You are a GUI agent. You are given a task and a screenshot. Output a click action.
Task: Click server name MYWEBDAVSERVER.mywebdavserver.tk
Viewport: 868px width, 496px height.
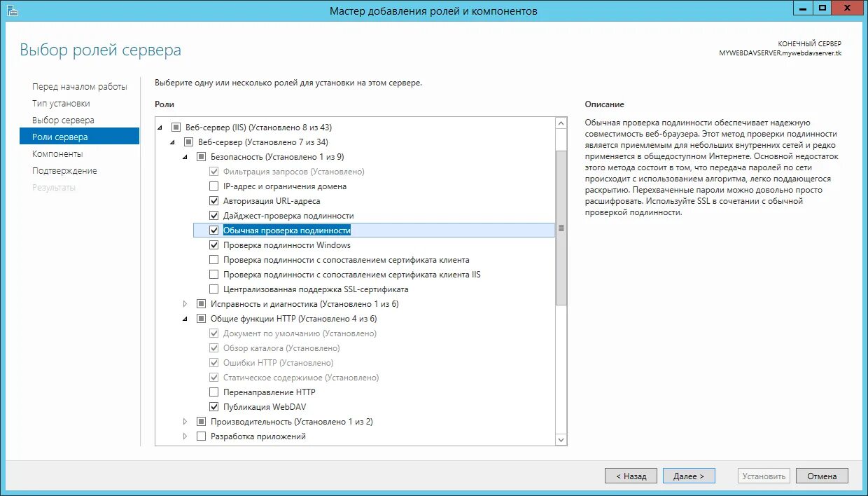pos(780,53)
